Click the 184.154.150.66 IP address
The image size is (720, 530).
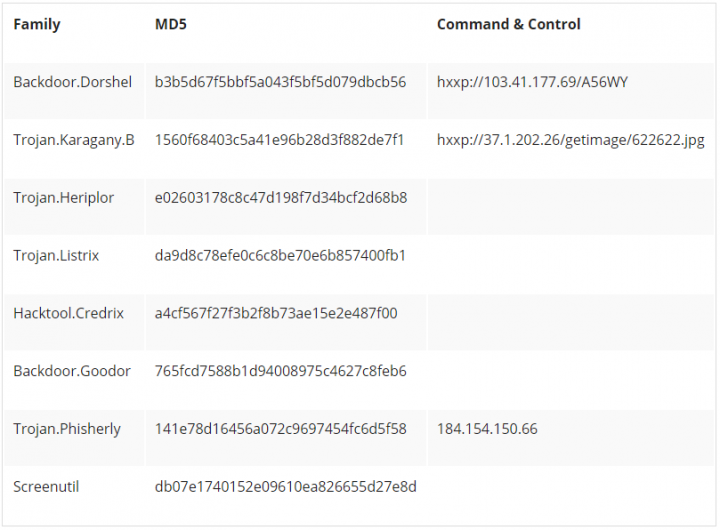click(x=487, y=429)
